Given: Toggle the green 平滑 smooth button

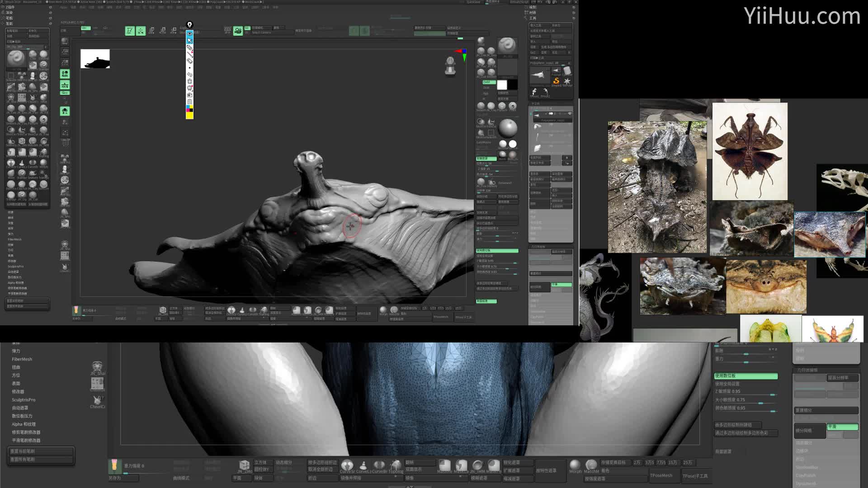Looking at the screenshot, I should point(842,427).
